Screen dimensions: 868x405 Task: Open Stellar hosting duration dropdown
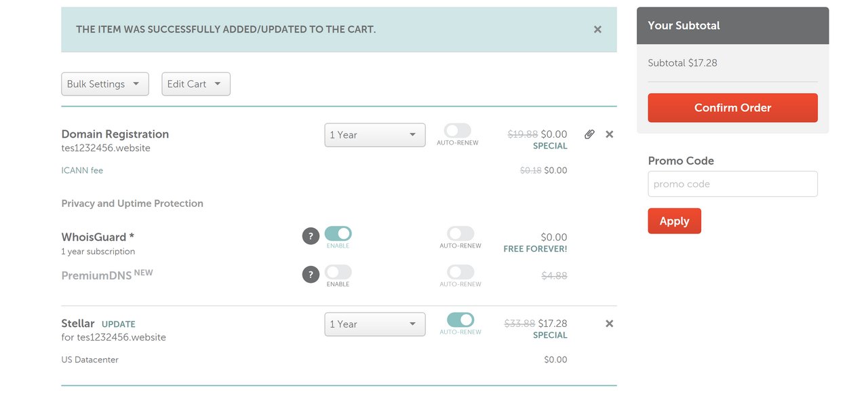coord(374,324)
